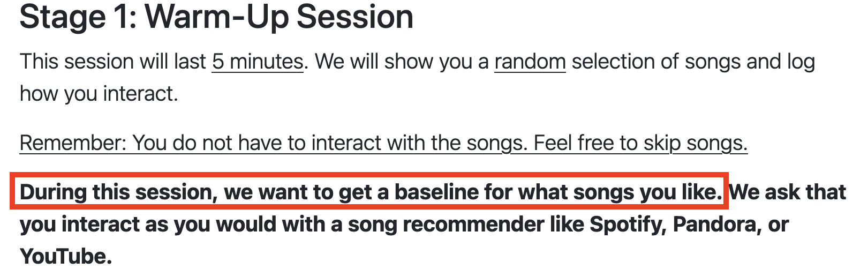The height and width of the screenshot is (269, 868).
Task: Click the bold word "YouTube."
Action: click(x=66, y=257)
